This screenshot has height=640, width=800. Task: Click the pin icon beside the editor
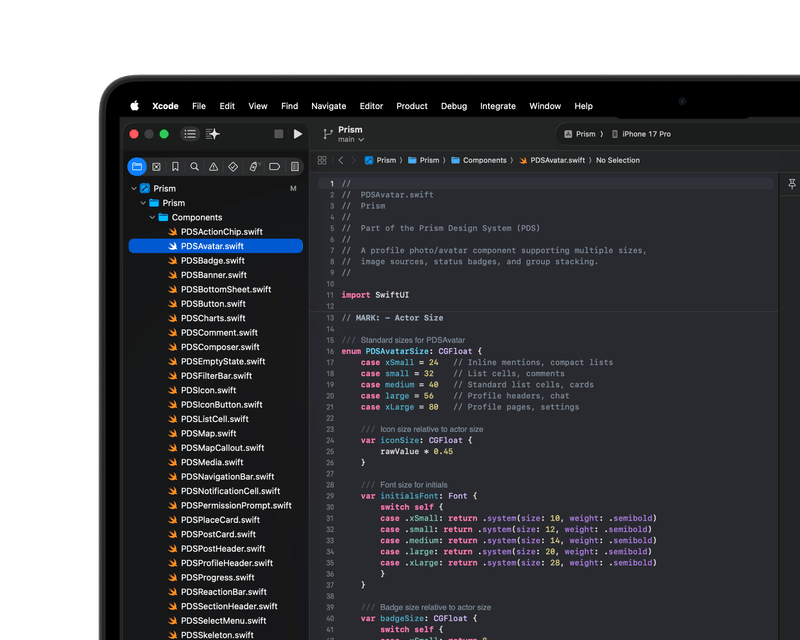click(792, 184)
